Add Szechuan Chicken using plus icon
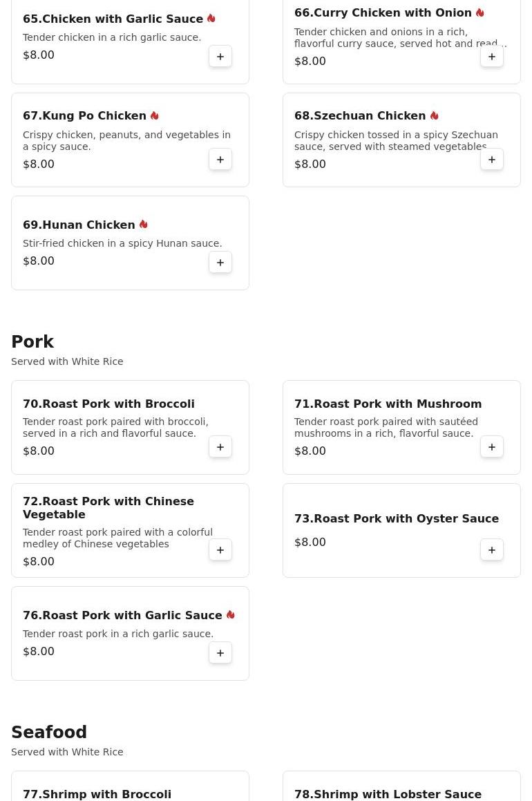The image size is (532, 801). click(x=492, y=160)
